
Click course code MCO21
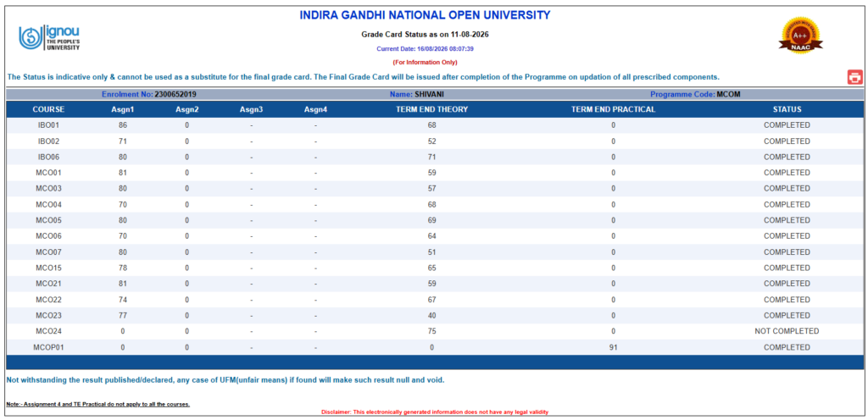[x=48, y=284]
